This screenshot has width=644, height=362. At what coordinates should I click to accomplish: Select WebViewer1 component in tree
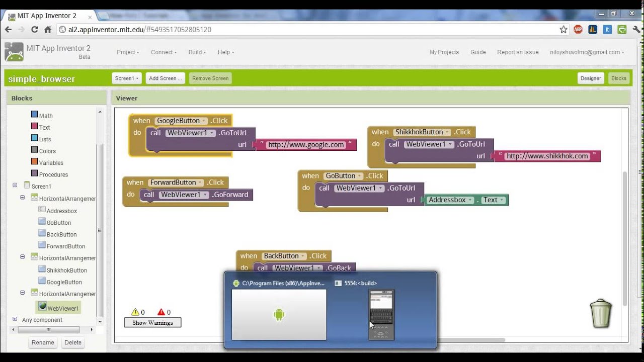tap(58, 307)
